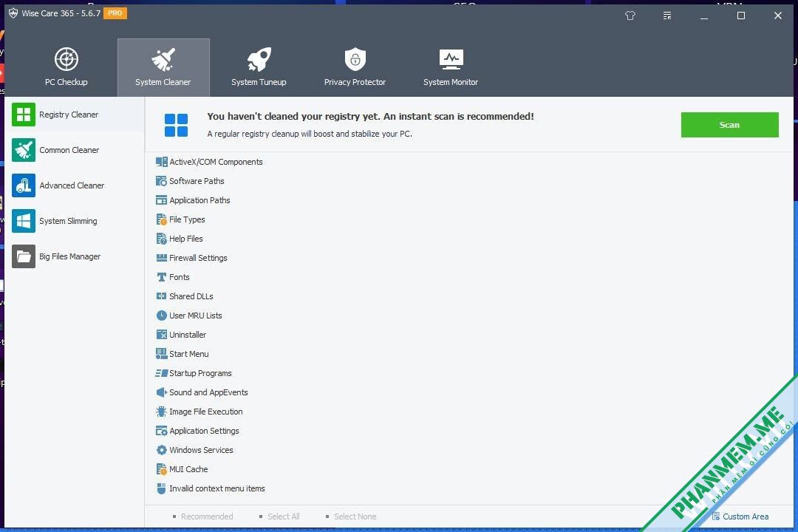Select the 'Firewall Settings' text label
This screenshot has width=798, height=532.
click(x=199, y=258)
